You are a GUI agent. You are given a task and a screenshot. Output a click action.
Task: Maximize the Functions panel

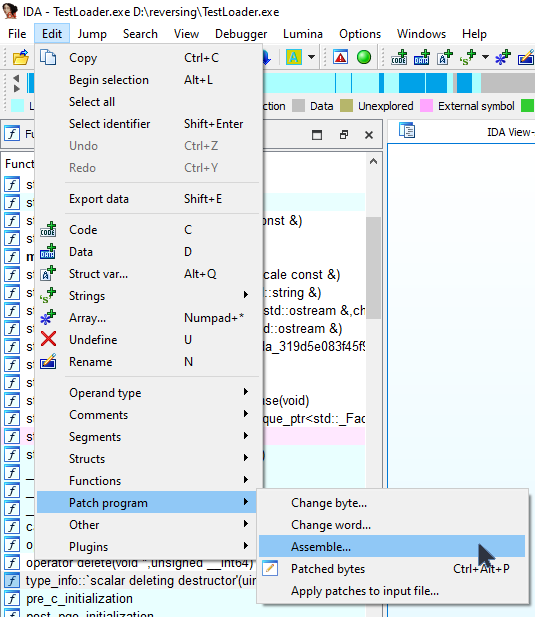pos(317,135)
